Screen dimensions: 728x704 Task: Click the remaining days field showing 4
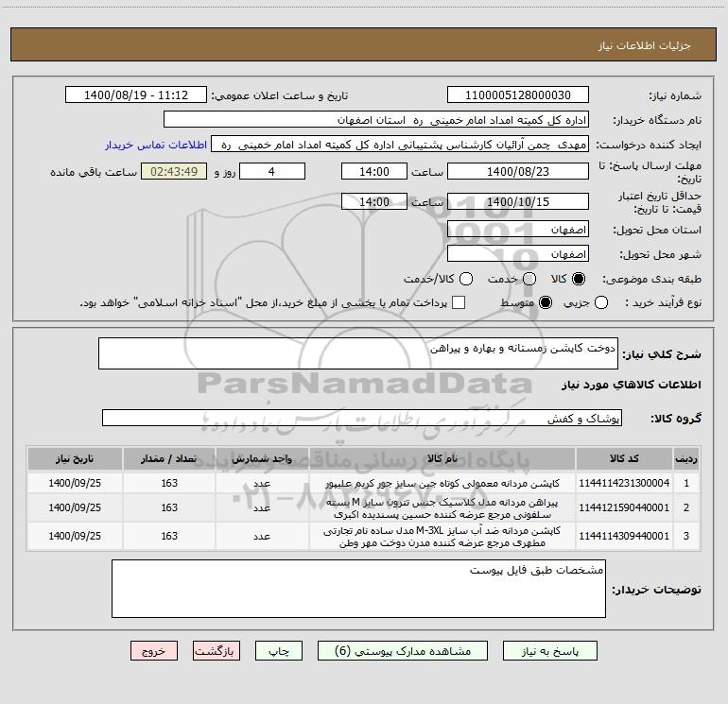272,171
